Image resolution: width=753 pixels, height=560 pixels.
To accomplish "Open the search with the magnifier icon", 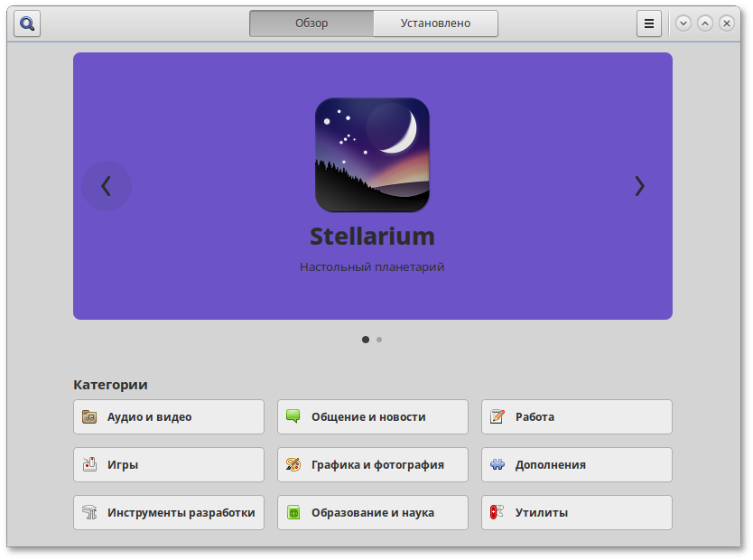I will [26, 23].
